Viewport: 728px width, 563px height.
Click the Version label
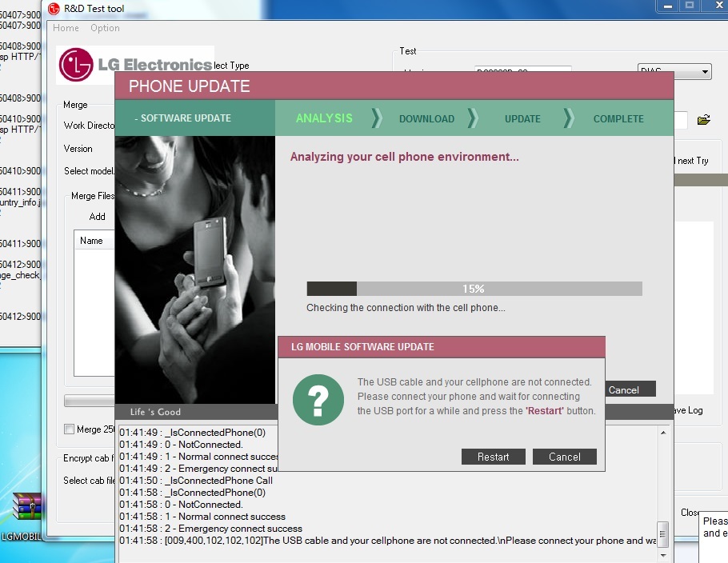tap(78, 149)
